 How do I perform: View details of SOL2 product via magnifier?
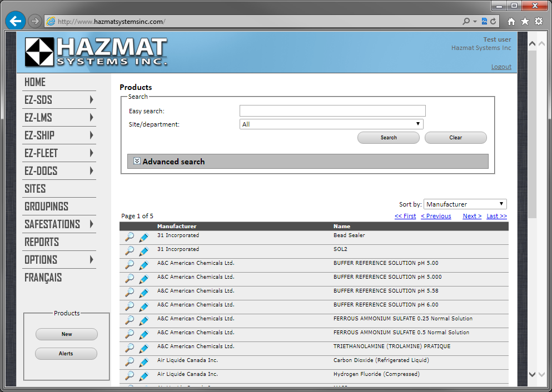(x=129, y=251)
